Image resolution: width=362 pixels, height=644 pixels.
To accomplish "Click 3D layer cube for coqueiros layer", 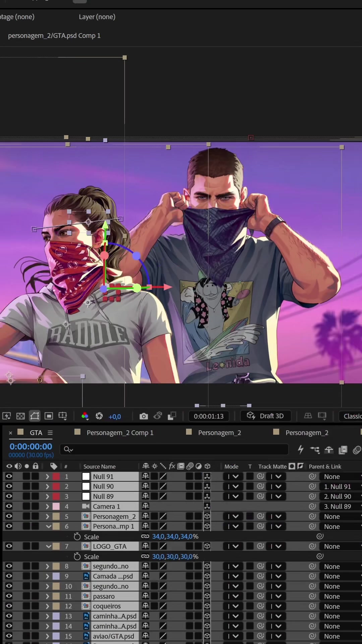I will (x=207, y=606).
